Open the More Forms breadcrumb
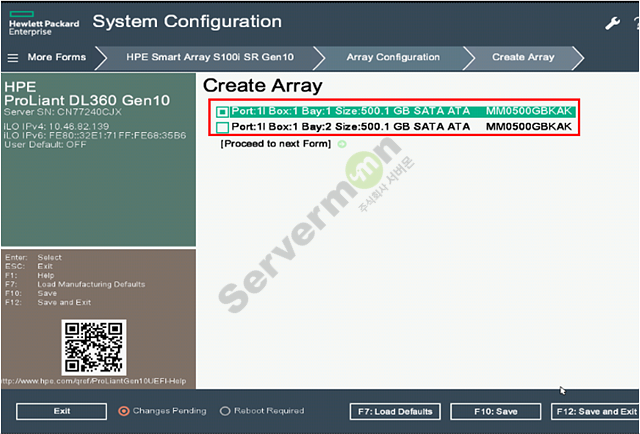The image size is (640, 434). [57, 57]
